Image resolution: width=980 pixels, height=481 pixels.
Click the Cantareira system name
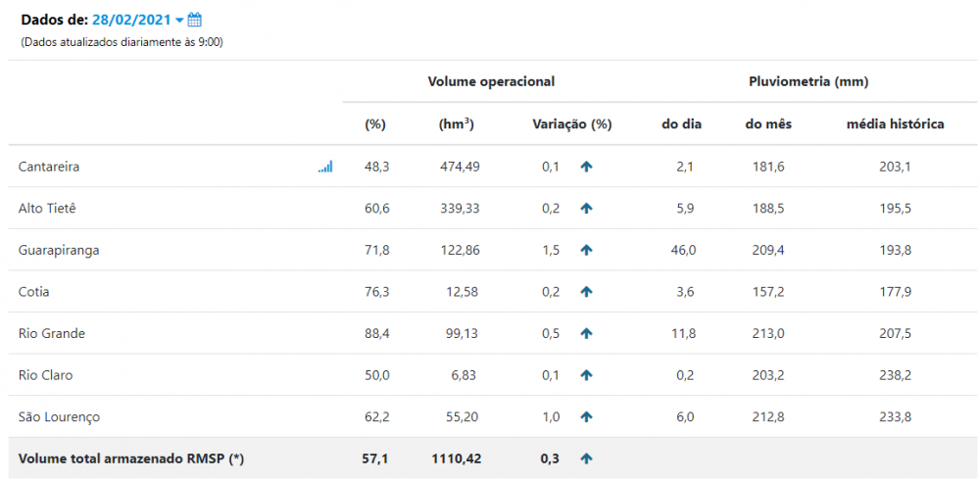[49, 168]
